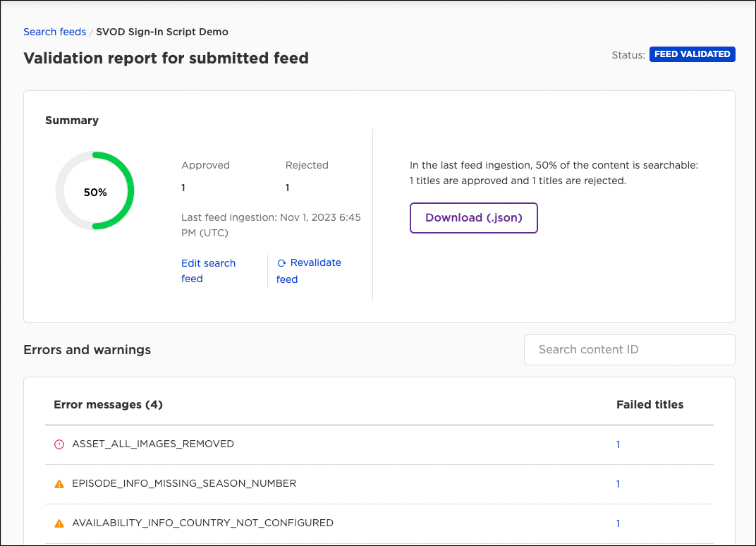
Task: Click the 50% donut chart in Summary
Action: tap(94, 190)
